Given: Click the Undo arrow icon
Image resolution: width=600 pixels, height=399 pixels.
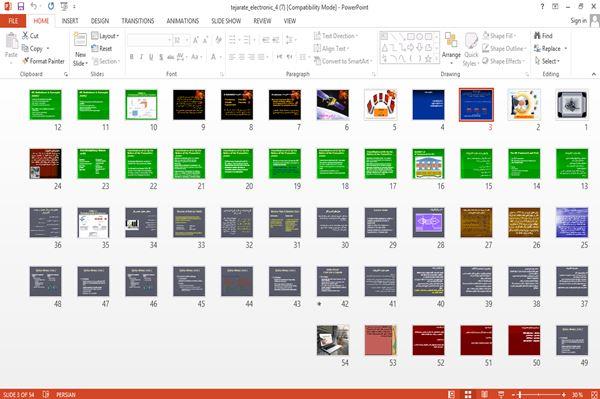Looking at the screenshot, I should click(x=34, y=7).
